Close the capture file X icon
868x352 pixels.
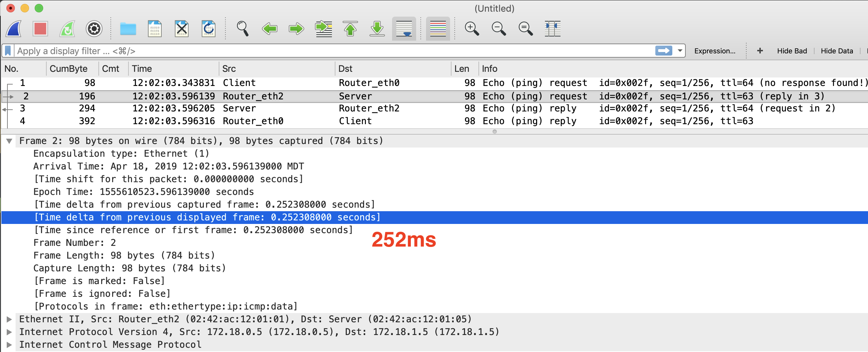coord(182,29)
